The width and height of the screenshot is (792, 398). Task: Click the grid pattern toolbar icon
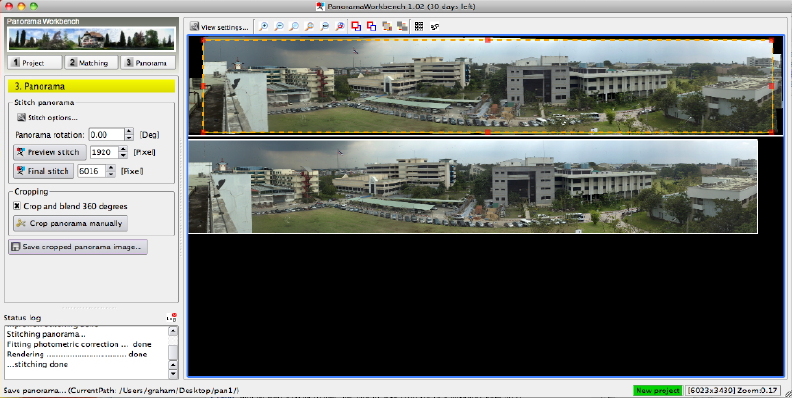[x=419, y=26]
